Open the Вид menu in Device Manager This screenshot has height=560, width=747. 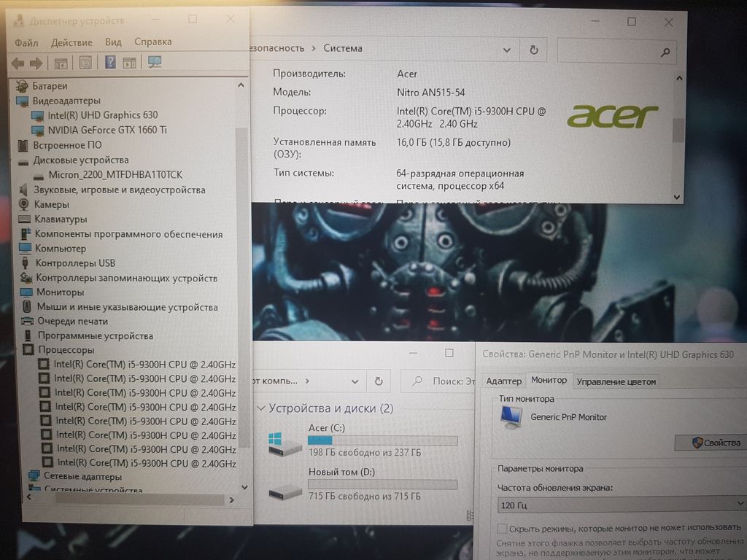[x=113, y=42]
